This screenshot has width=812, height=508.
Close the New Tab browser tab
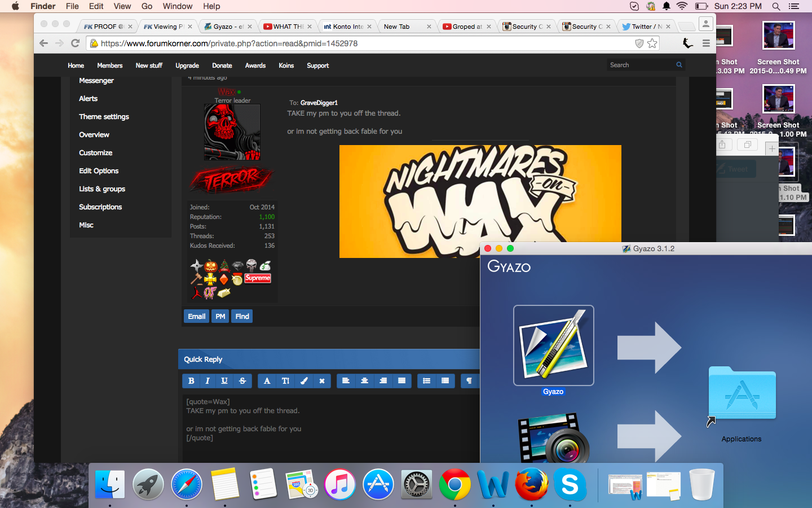[x=429, y=27]
